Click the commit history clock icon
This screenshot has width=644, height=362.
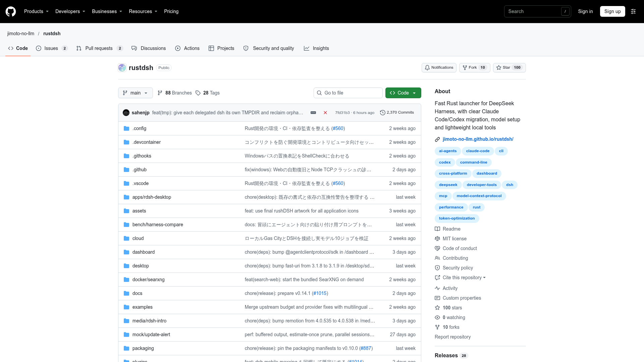coord(382,113)
